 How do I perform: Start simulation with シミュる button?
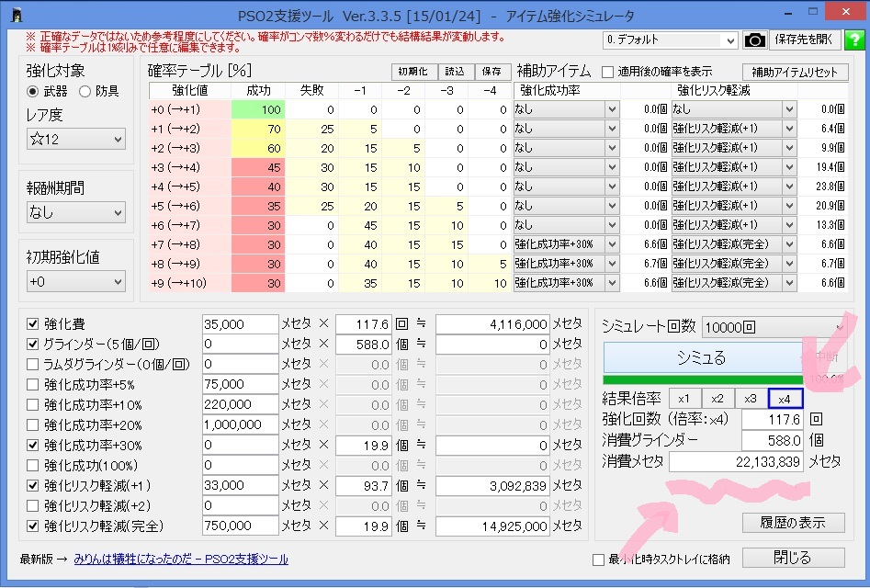[703, 357]
